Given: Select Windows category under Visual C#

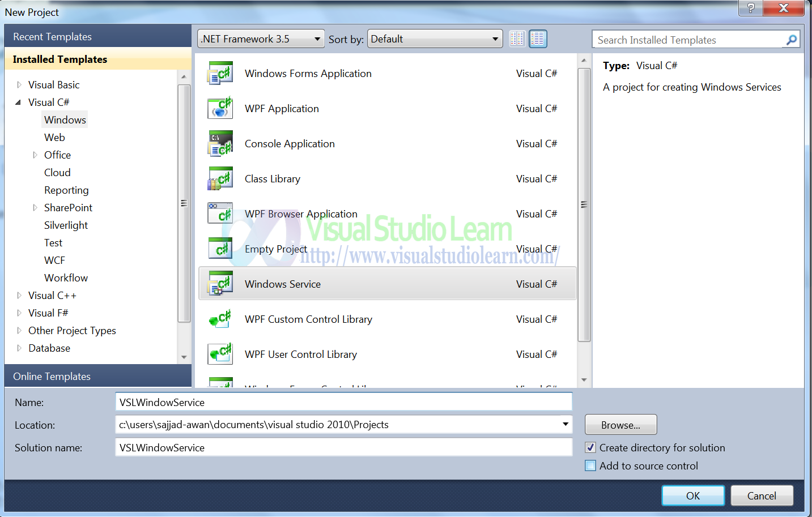Looking at the screenshot, I should point(65,120).
